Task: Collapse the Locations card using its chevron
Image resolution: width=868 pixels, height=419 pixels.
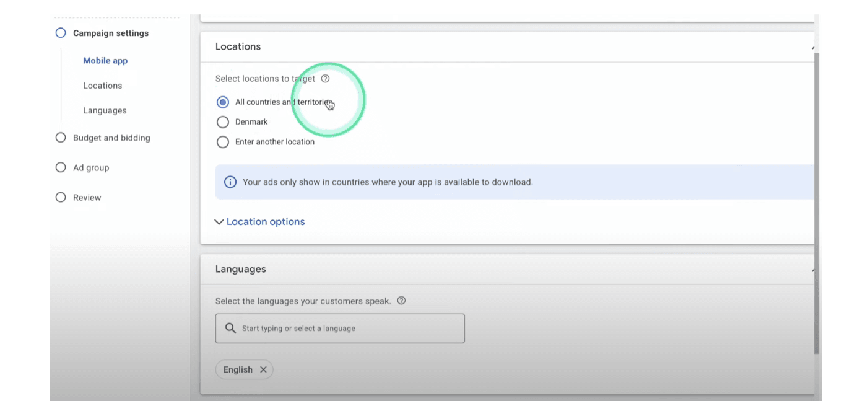Action: pos(812,47)
